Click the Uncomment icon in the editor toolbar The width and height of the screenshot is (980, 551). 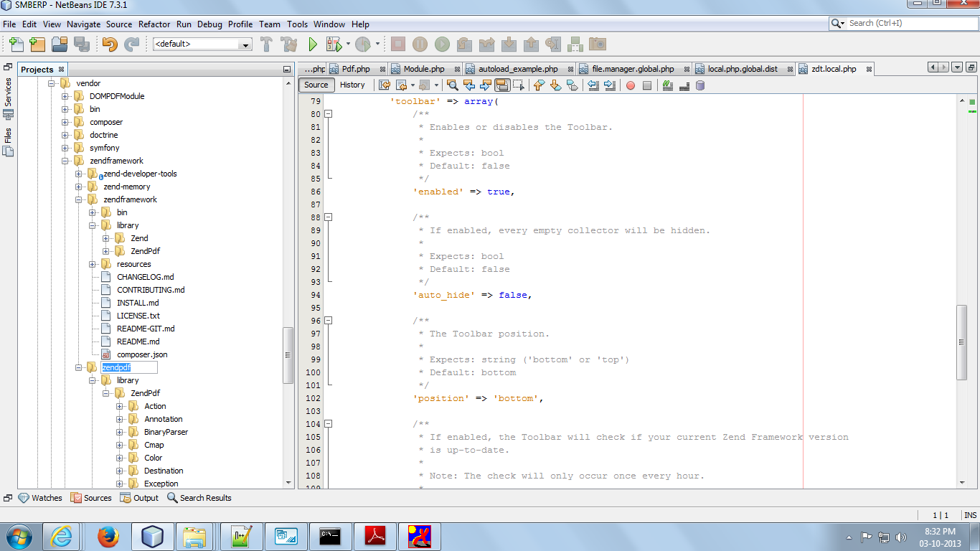(x=684, y=85)
